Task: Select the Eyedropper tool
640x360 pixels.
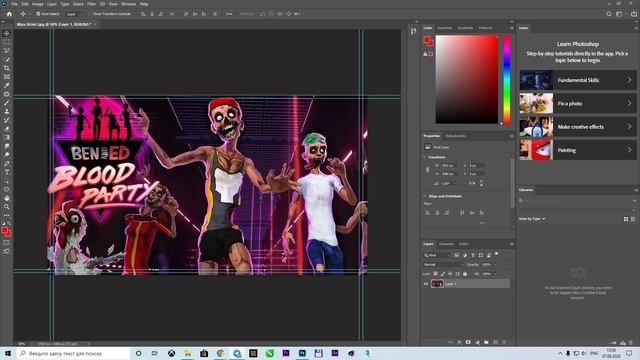Action: coord(7,85)
